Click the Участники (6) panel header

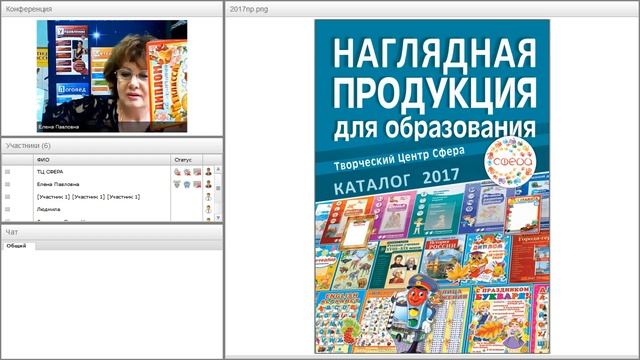click(112, 146)
